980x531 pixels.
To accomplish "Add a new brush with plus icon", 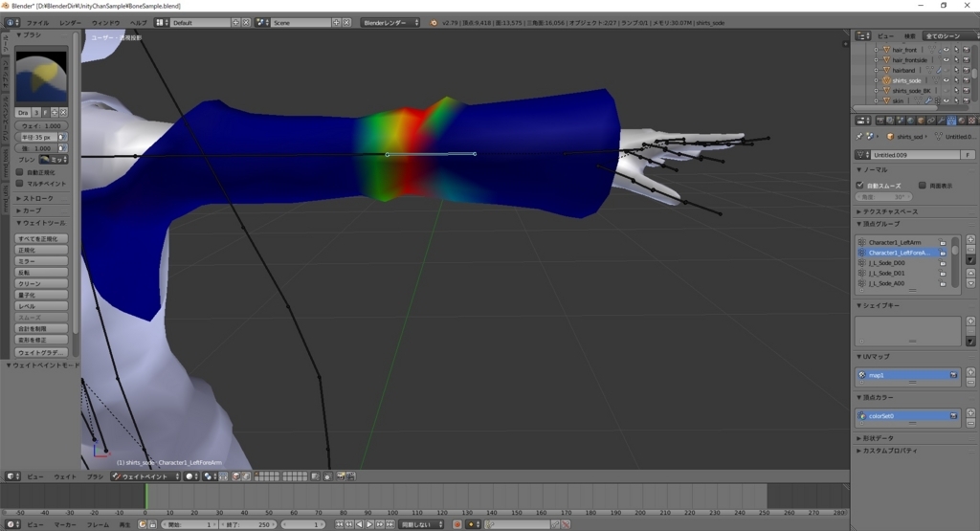I will pyautogui.click(x=55, y=113).
